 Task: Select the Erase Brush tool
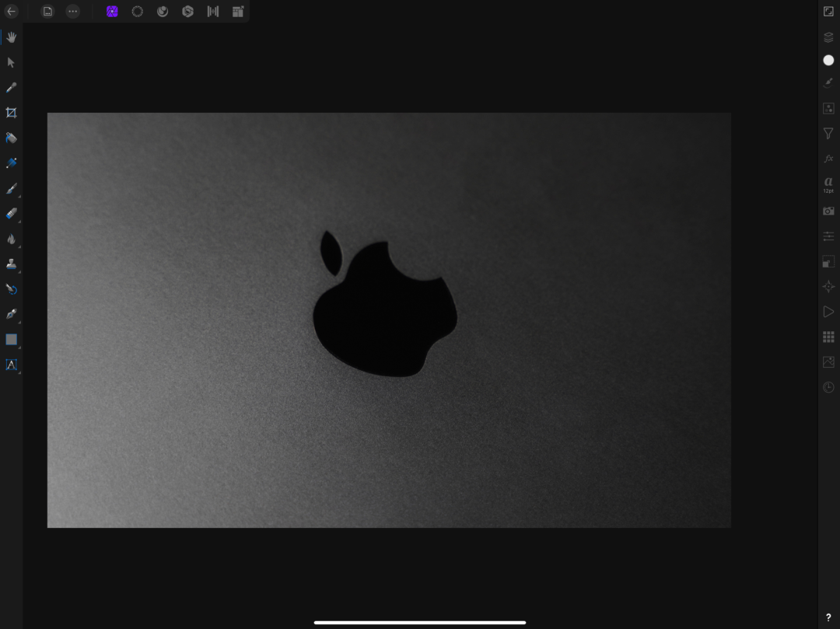pyautogui.click(x=11, y=213)
